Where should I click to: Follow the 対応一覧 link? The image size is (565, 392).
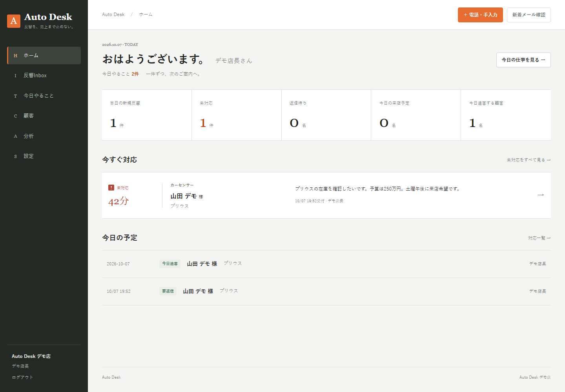coord(539,238)
